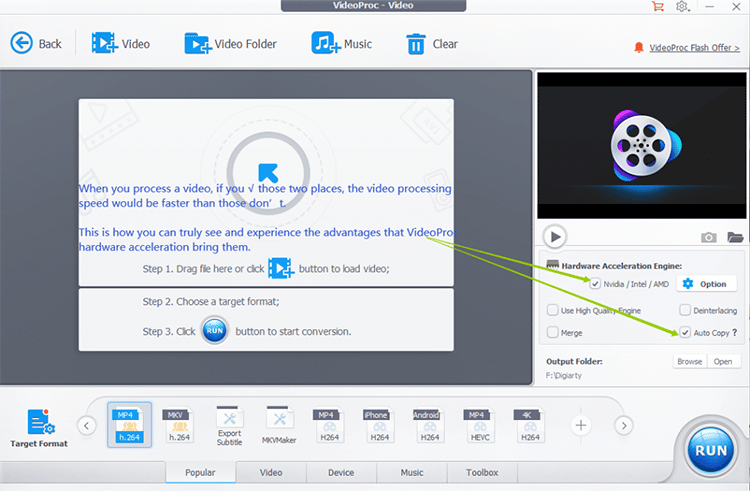Image resolution: width=750 pixels, height=491 pixels.
Task: Enable the Deinterlacing checkbox
Action: coord(684,311)
